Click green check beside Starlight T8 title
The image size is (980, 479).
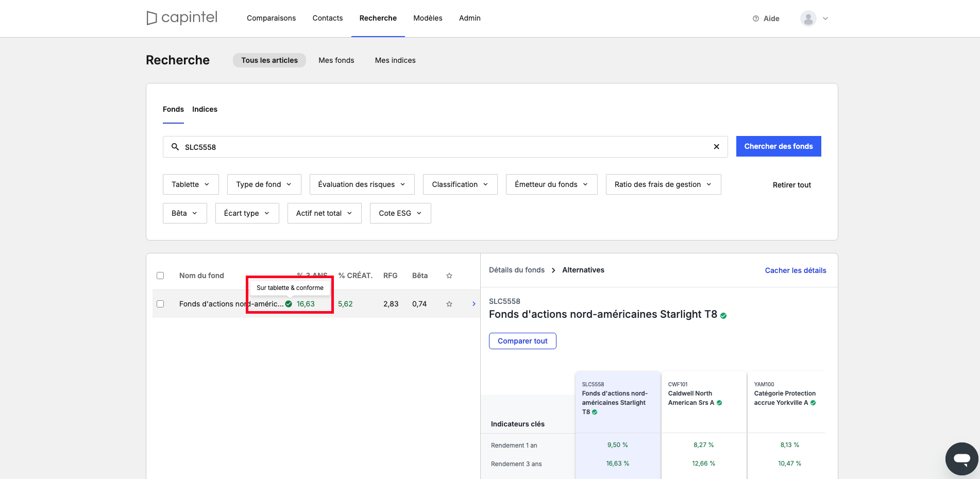723,316
